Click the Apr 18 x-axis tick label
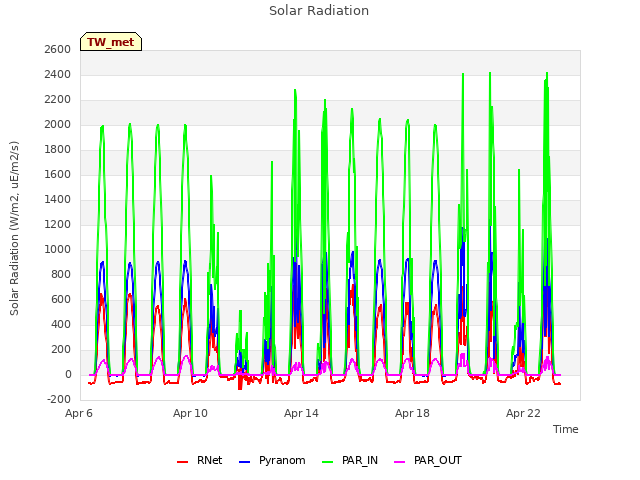 pyautogui.click(x=412, y=413)
